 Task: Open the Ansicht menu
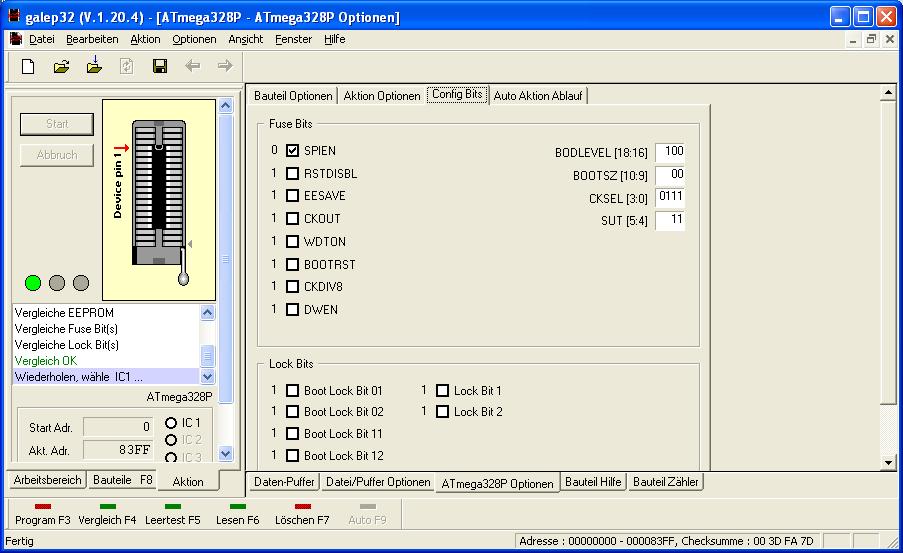(x=245, y=39)
